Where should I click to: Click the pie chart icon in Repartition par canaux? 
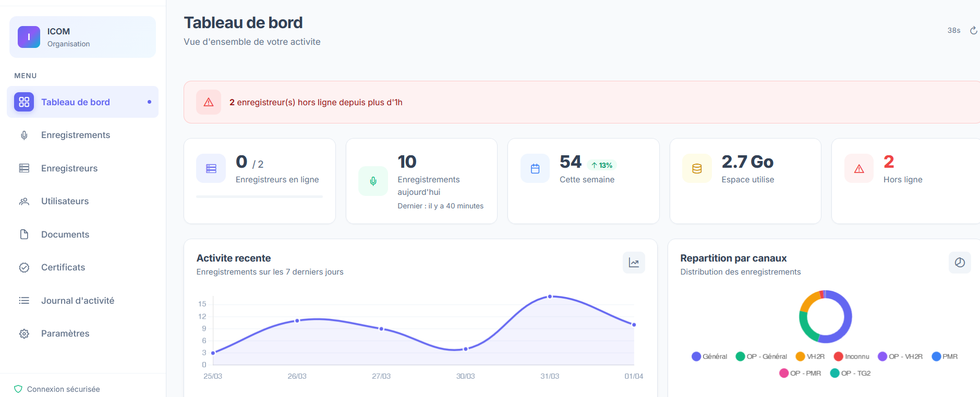959,263
